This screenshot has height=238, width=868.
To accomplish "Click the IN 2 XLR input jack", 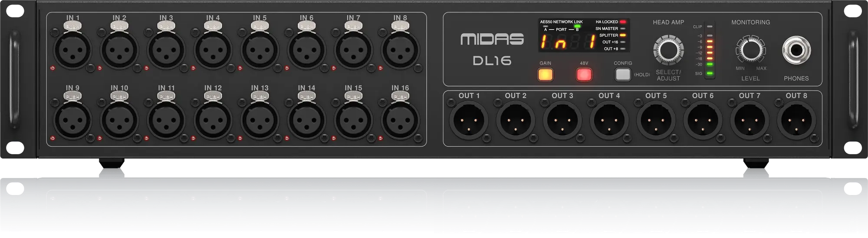I will pos(119,50).
